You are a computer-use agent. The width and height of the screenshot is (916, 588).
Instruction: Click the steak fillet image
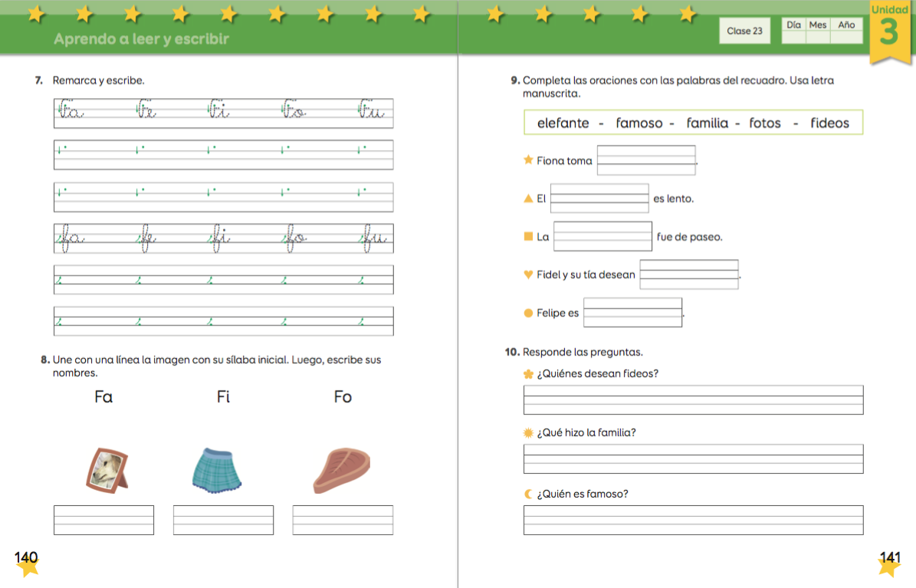(341, 468)
